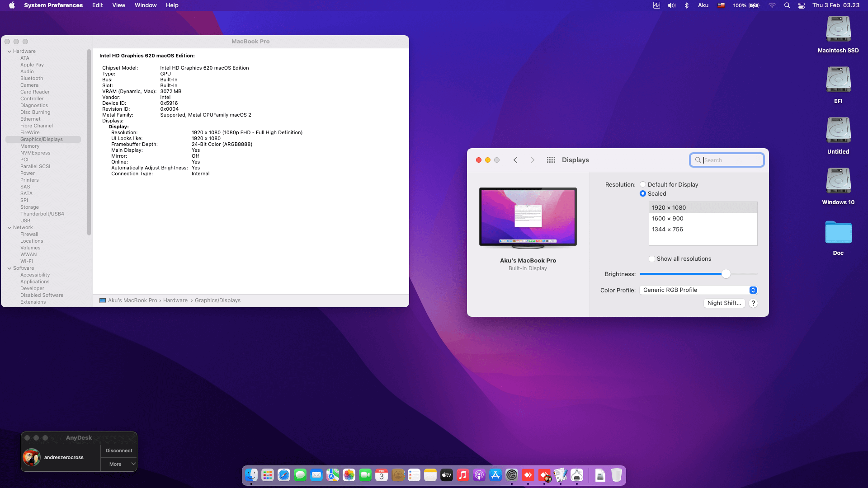Open Launchpad from the Dock
Viewport: 868px width, 488px height.
[x=267, y=475]
